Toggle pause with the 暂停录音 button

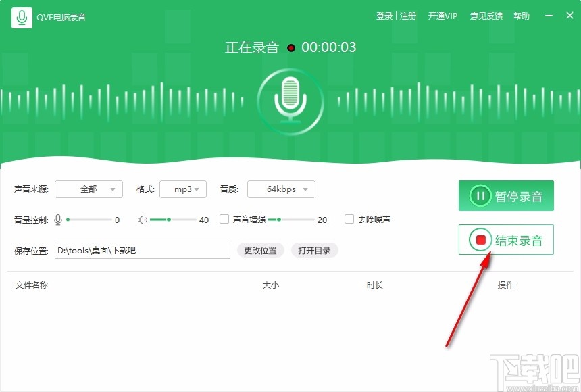506,196
